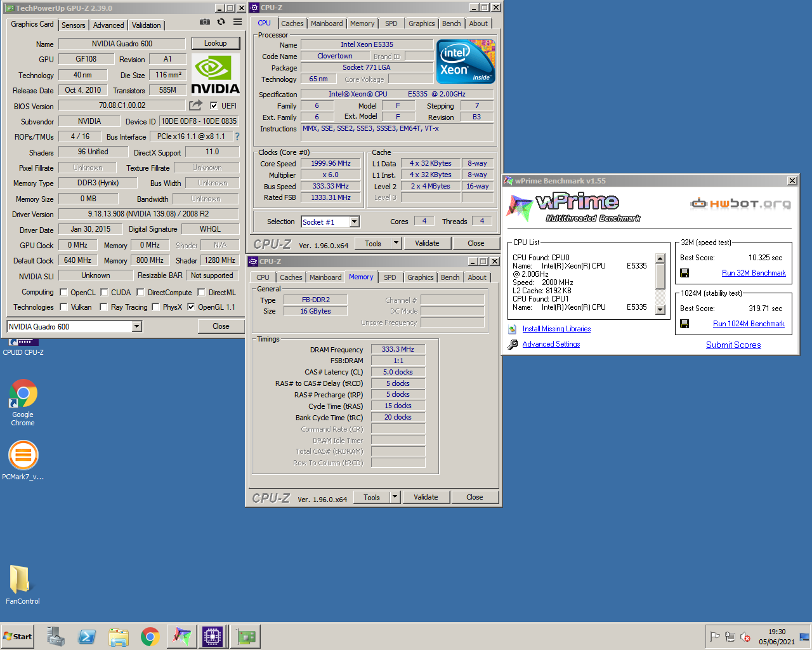Screen dimensions: 812x650
Task: Expand Tools arrow in lower CPU-Z window
Action: (x=395, y=497)
